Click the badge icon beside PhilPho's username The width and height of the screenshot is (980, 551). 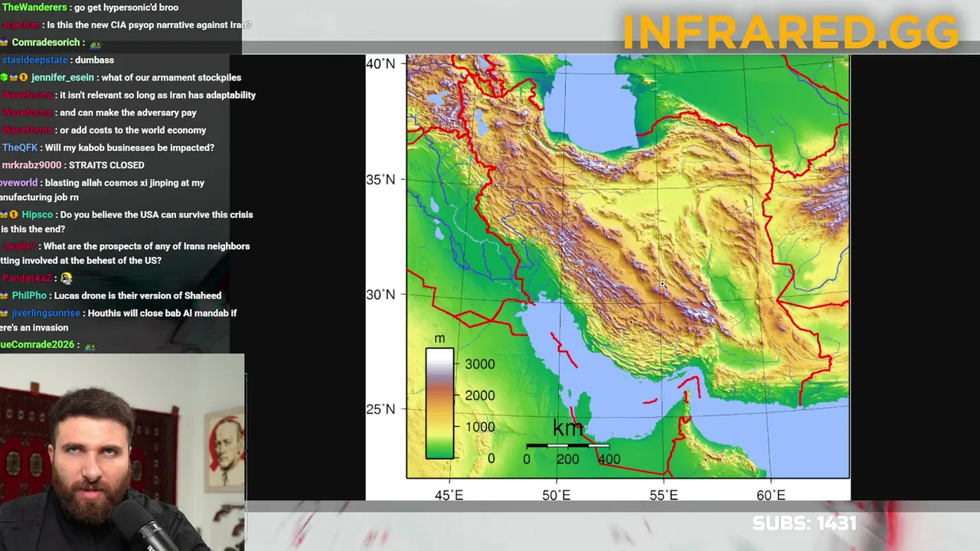tap(5, 295)
